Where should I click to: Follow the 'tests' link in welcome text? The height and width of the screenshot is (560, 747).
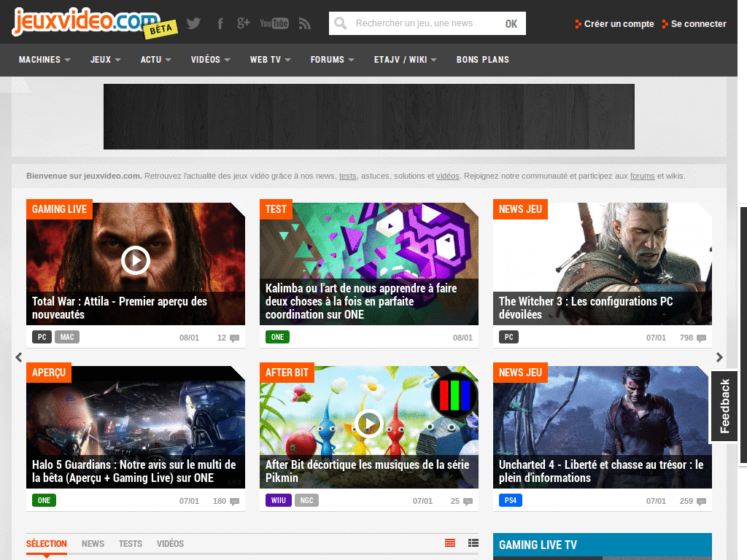point(348,176)
